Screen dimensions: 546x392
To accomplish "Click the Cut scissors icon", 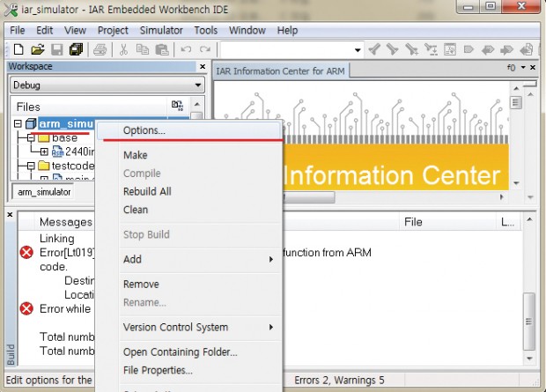I will coord(123,49).
